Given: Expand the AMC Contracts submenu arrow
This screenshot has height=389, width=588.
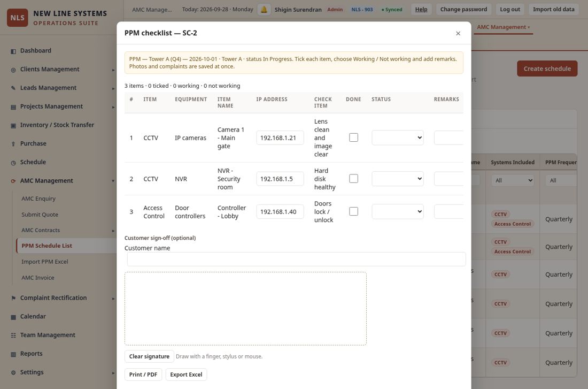Looking at the screenshot, I should point(113,231).
